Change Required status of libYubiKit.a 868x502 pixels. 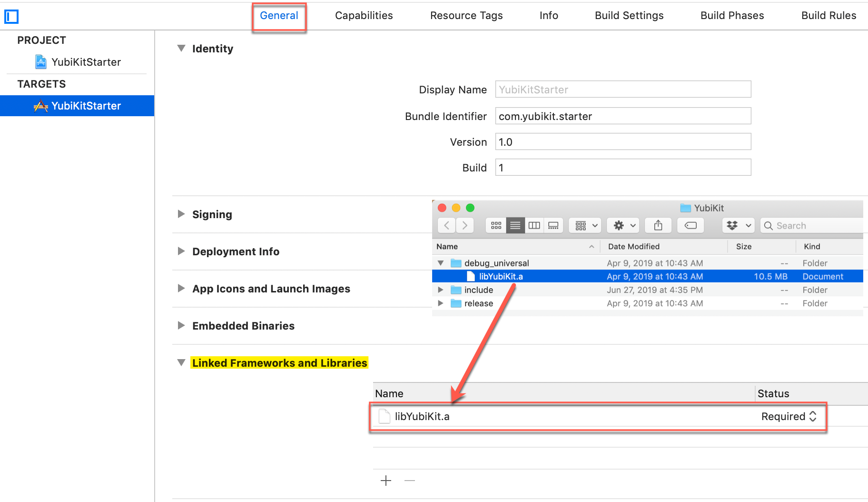point(789,416)
